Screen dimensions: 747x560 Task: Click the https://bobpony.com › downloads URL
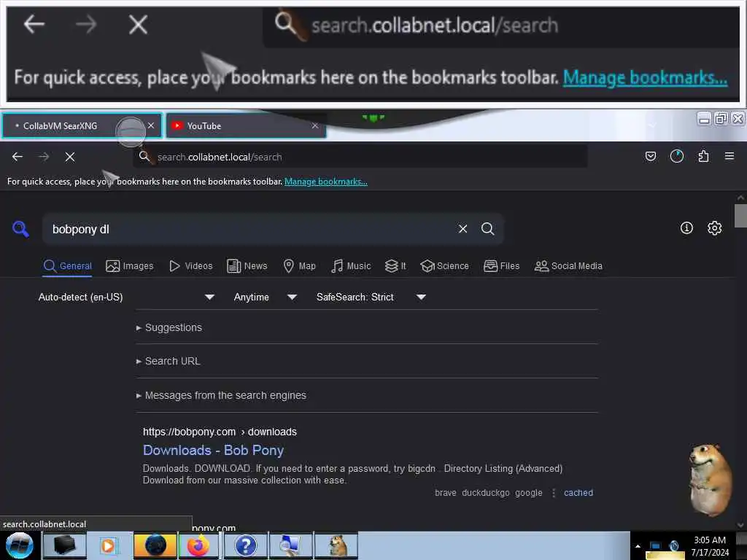coord(220,432)
